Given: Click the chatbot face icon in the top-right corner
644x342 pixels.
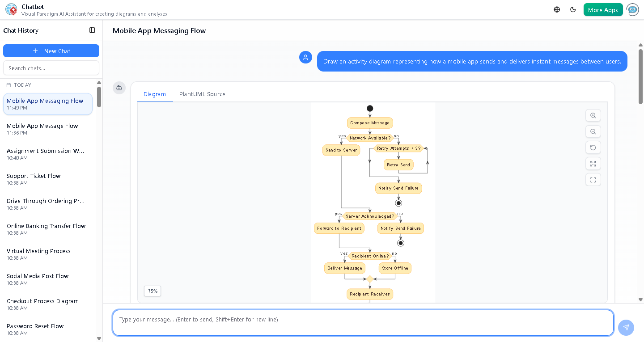Looking at the screenshot, I should pos(632,9).
